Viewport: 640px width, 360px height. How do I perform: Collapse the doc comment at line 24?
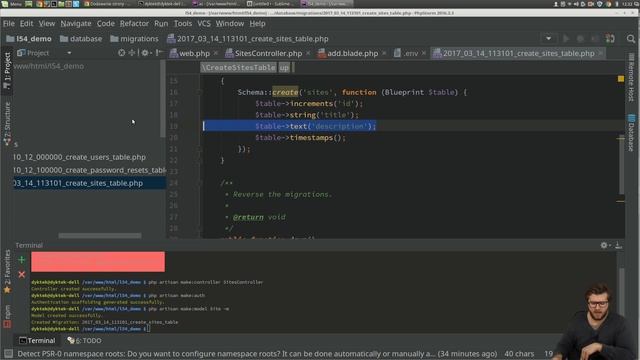tap(199, 183)
